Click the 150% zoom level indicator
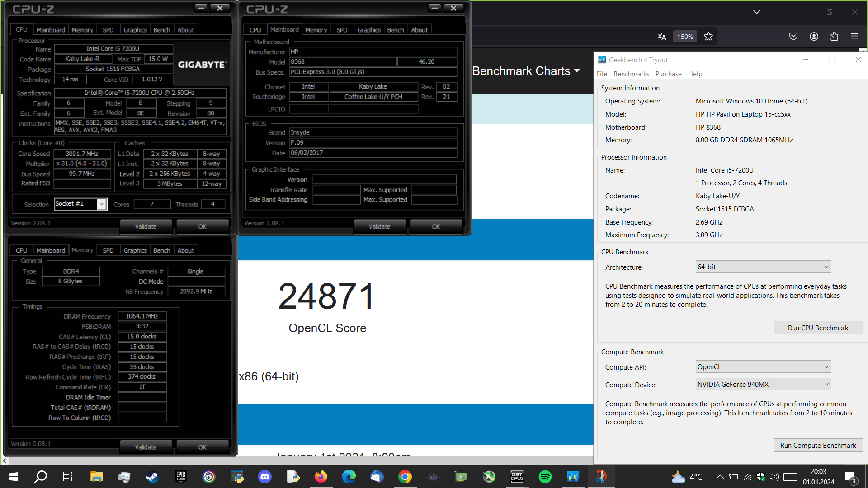This screenshot has width=868, height=488. coord(685,37)
